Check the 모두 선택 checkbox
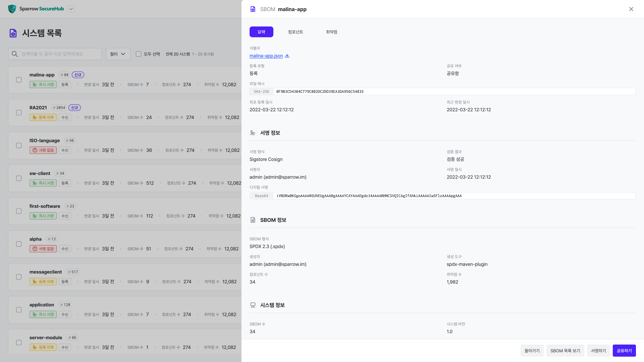The height and width of the screenshot is (362, 644). click(138, 54)
